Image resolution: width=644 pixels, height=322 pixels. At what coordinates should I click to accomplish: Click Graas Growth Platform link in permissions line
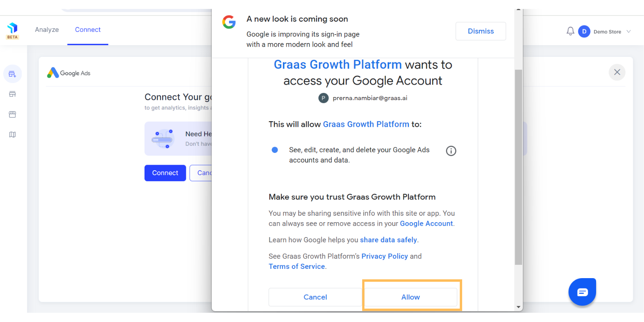tap(366, 124)
